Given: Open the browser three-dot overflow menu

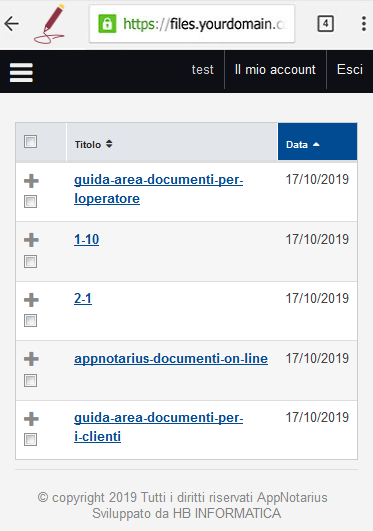Looking at the screenshot, I should 364,24.
